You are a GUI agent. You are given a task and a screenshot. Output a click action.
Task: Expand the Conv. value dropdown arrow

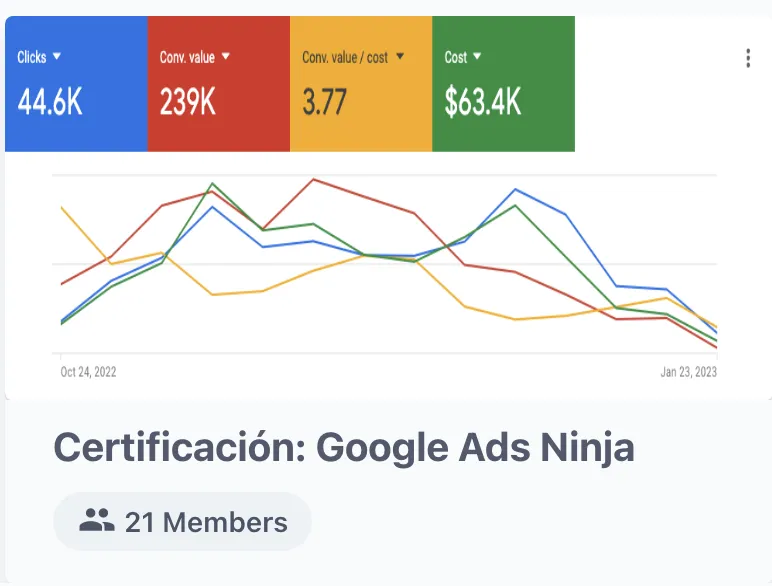[225, 56]
